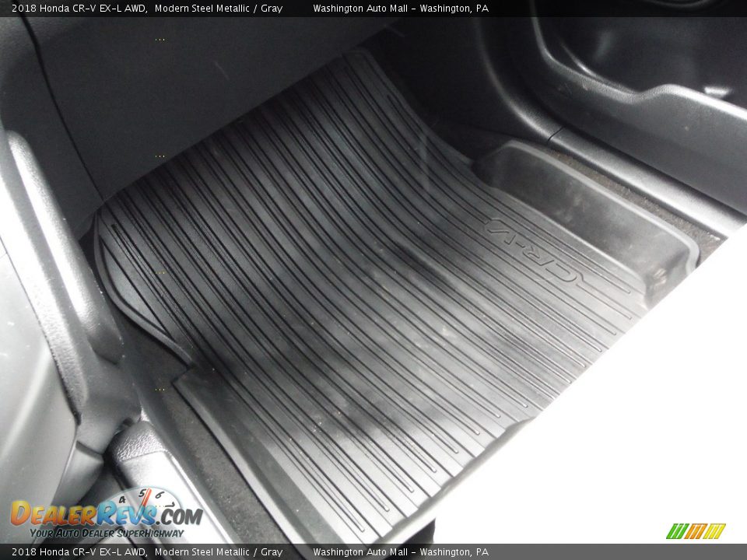
Task: Open 'Washington Auto Mall' text in top caption
Action: (x=360, y=9)
